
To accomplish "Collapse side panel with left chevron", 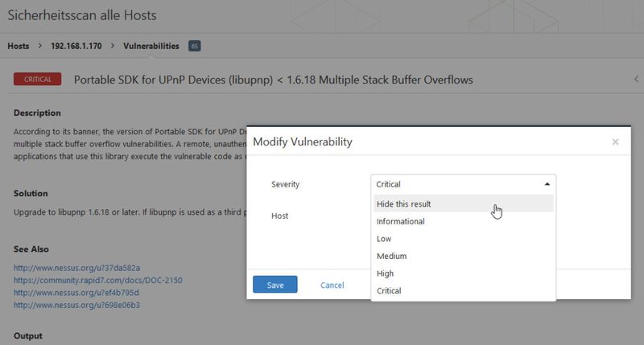I will point(636,79).
